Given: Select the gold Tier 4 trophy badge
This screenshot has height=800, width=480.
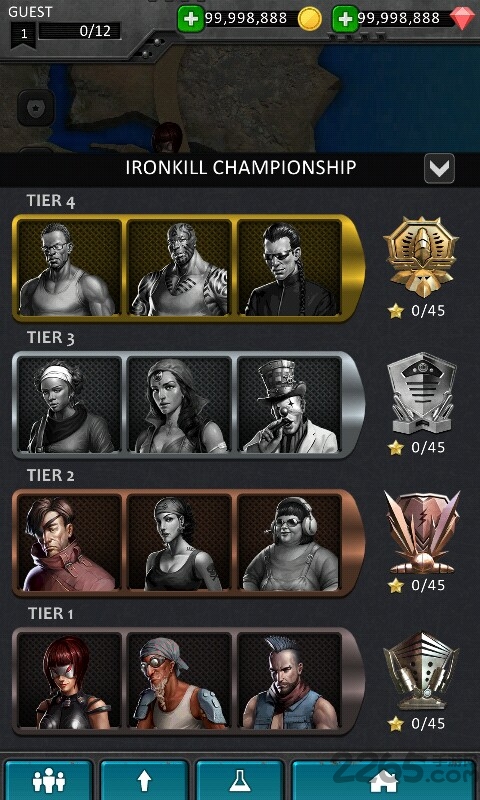Looking at the screenshot, I should click(421, 257).
